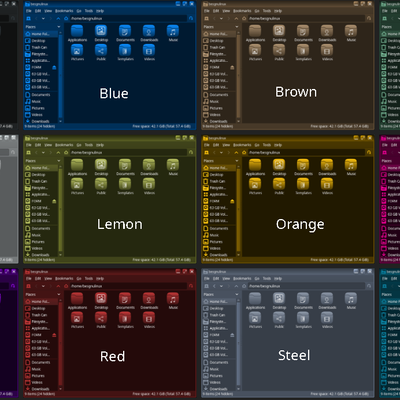Select Desktop in the Brown window sidebar

click(219, 41)
